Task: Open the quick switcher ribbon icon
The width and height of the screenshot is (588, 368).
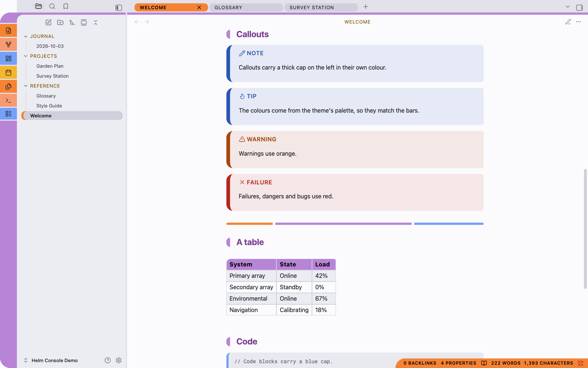Action: click(x=8, y=31)
